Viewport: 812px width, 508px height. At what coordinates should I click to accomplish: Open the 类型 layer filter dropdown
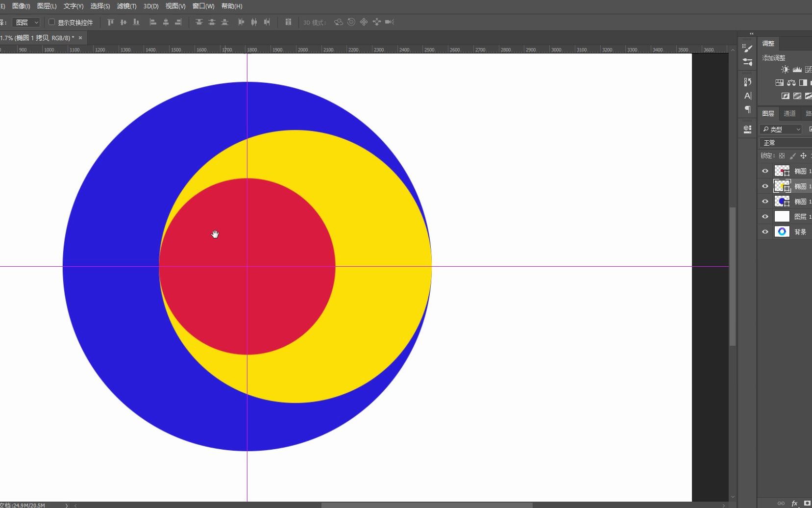click(781, 129)
